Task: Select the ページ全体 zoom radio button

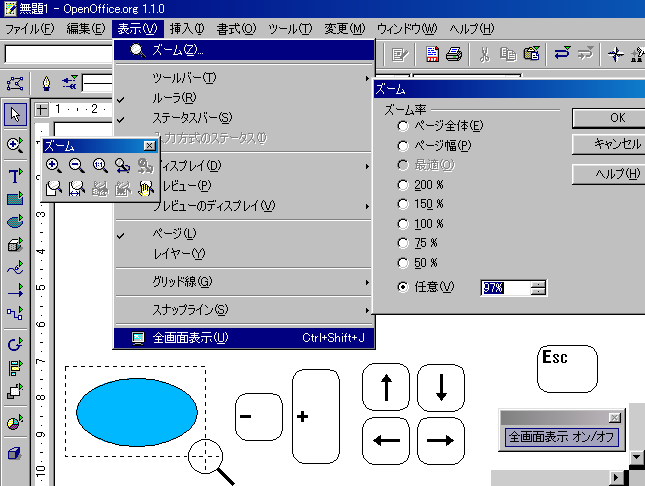Action: click(403, 126)
